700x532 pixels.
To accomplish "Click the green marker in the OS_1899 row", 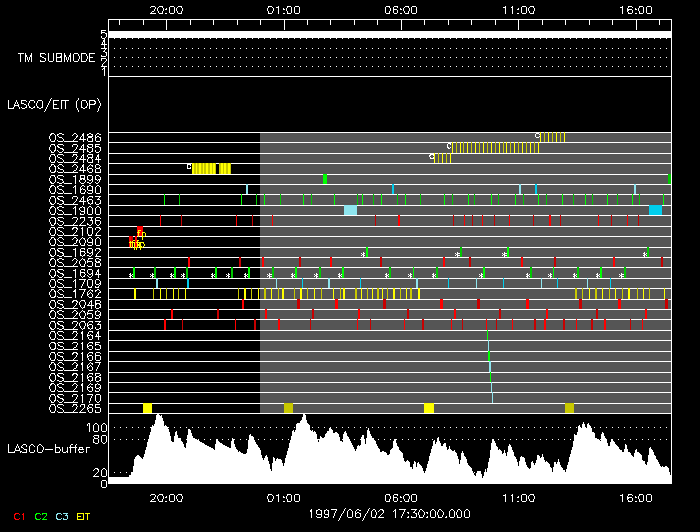I will [x=326, y=179].
